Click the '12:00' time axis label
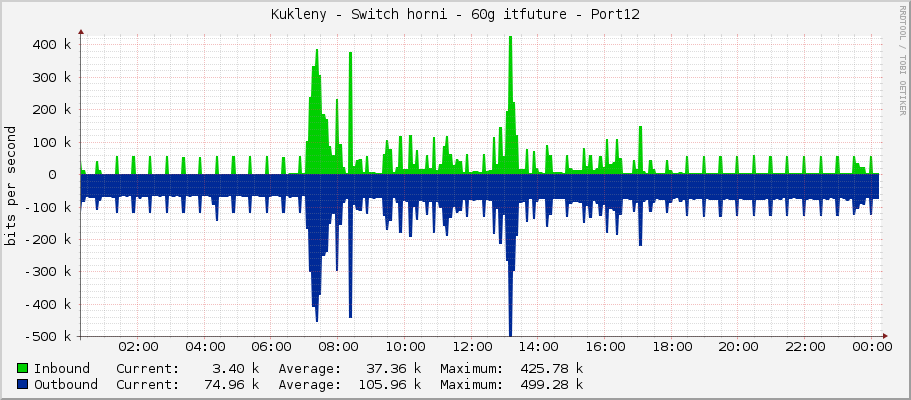The image size is (911, 400). tap(472, 347)
